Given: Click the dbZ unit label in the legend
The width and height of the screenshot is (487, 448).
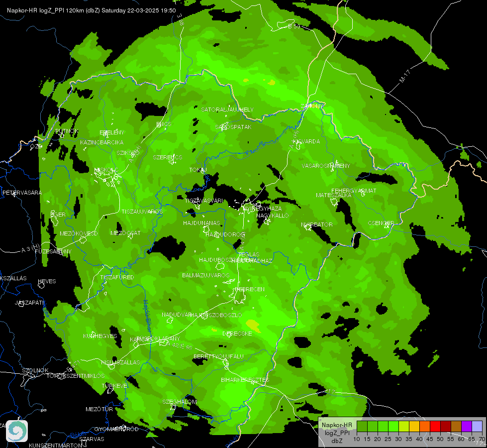Looking at the screenshot, I should click(x=337, y=441).
